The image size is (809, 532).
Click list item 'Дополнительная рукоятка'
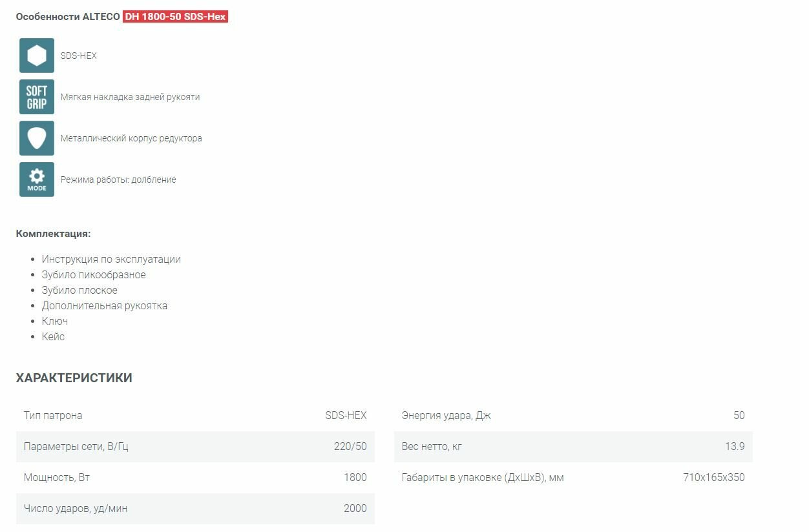tap(105, 306)
